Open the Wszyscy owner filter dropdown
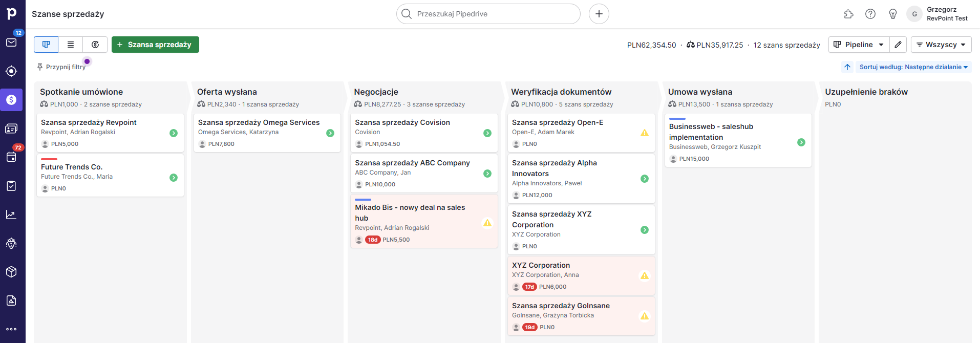This screenshot has height=343, width=980. 941,45
